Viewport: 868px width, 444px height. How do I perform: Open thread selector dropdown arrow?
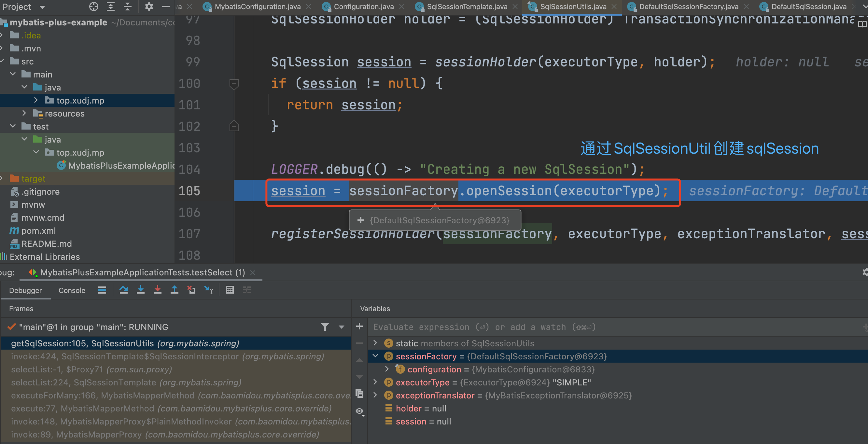[x=341, y=327]
